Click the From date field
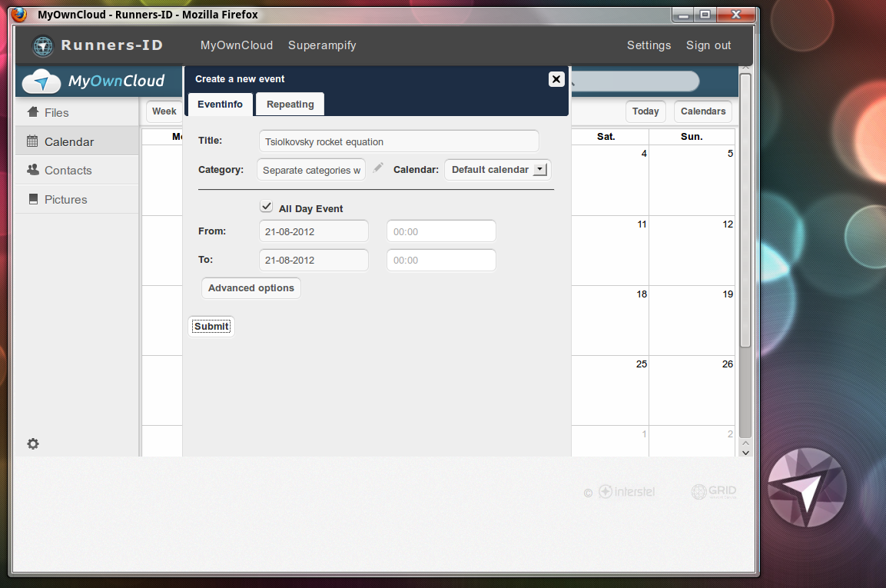 314,231
